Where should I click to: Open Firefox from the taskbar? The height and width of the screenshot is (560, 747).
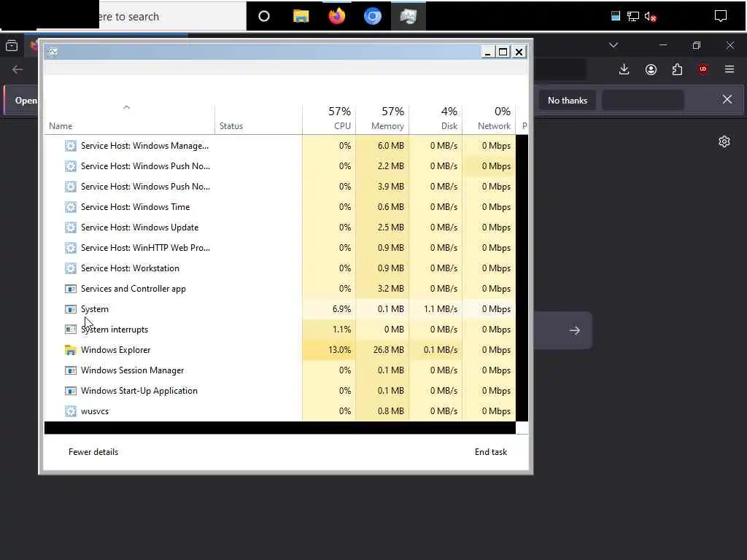(x=337, y=17)
